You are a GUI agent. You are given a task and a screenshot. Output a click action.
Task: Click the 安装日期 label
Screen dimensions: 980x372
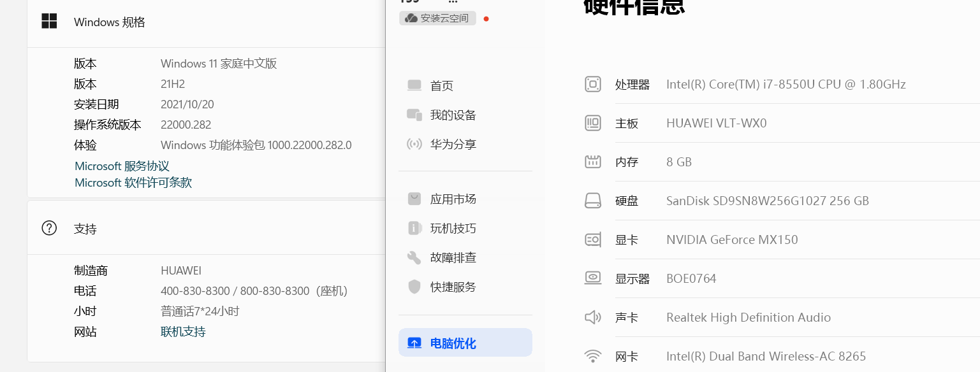pyautogui.click(x=96, y=104)
